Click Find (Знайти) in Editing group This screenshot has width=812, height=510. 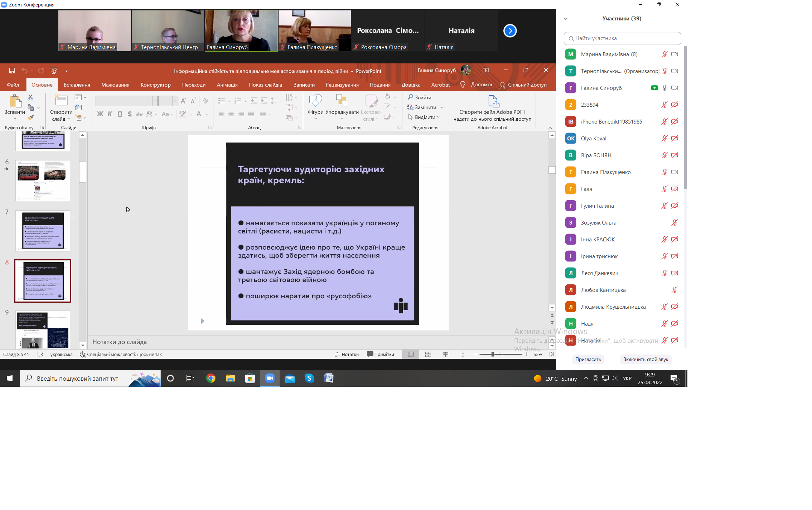point(419,97)
